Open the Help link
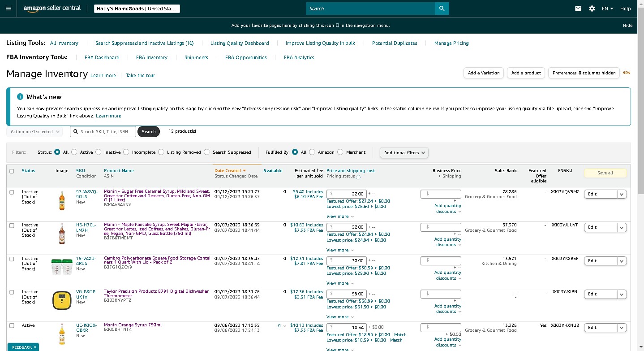 pyautogui.click(x=625, y=9)
